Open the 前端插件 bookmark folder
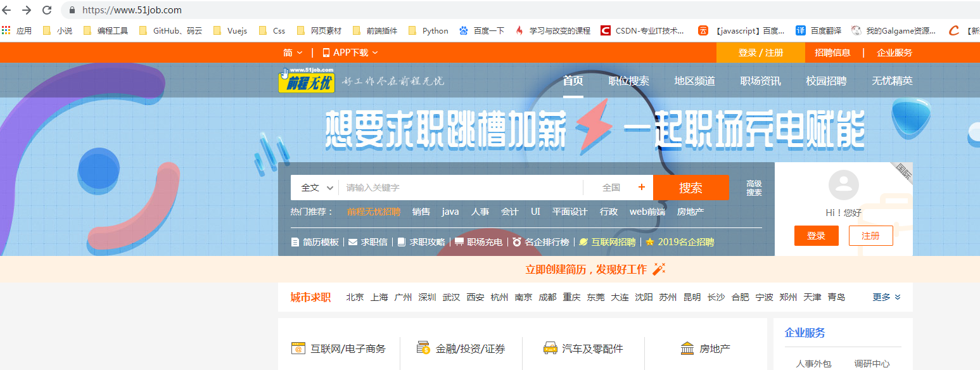 tap(374, 30)
